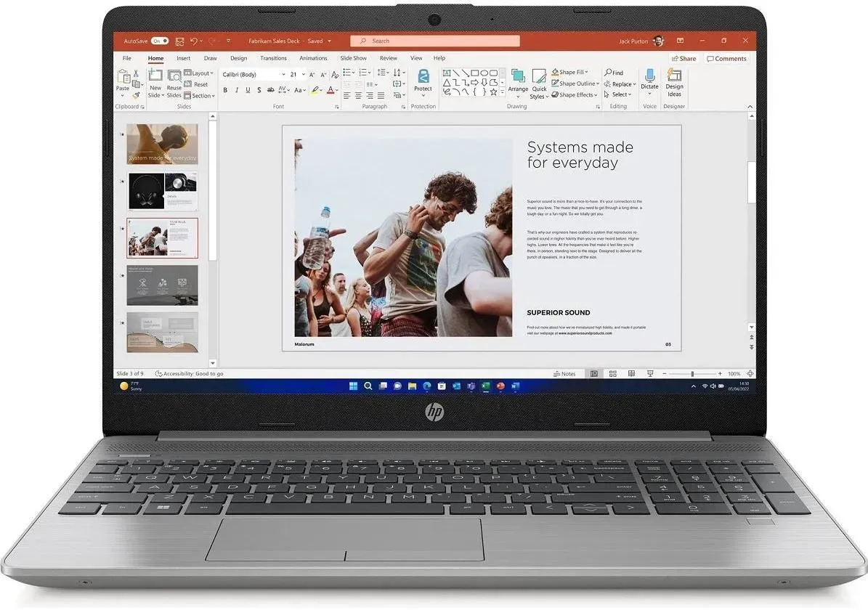Toggle Bold formatting
The height and width of the screenshot is (610, 868).
pos(225,90)
